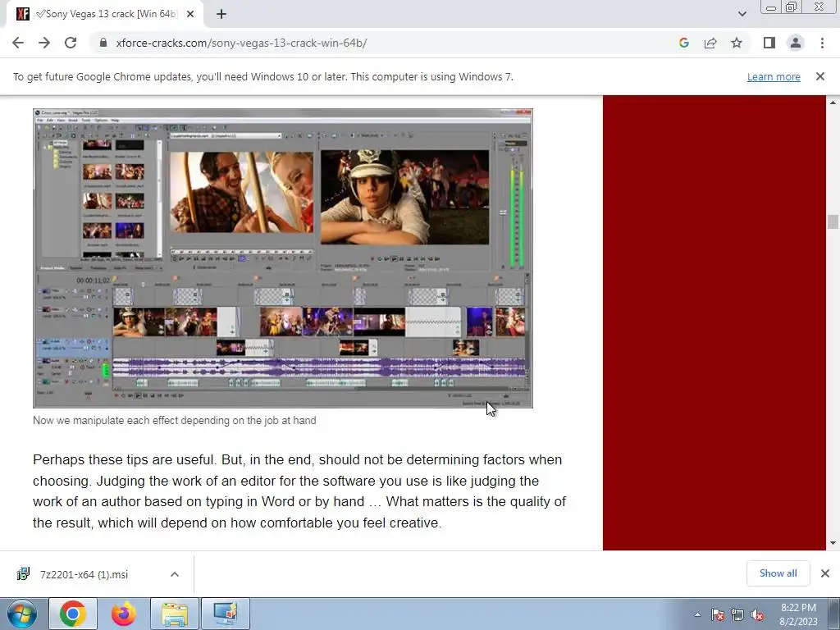Screen dimensions: 840x630
Task: Close the Sony Vegas 13 crack tab
Action: (190, 15)
